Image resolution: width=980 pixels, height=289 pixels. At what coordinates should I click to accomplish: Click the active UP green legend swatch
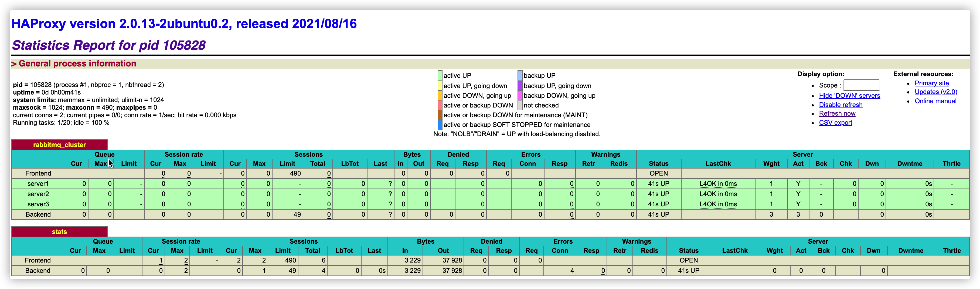440,75
